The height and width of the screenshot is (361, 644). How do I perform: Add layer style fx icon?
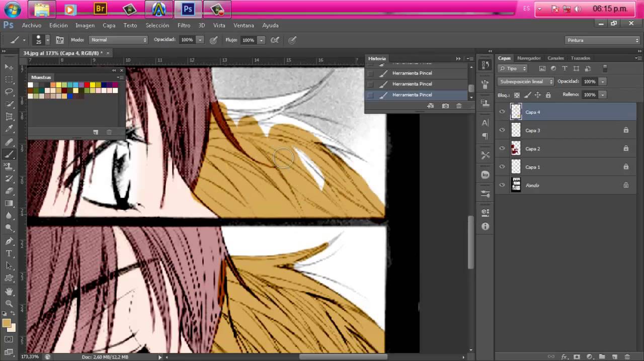coord(564,356)
